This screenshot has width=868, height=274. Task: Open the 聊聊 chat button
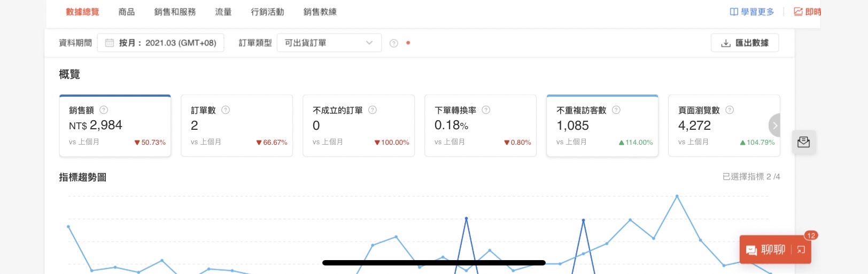(x=766, y=249)
